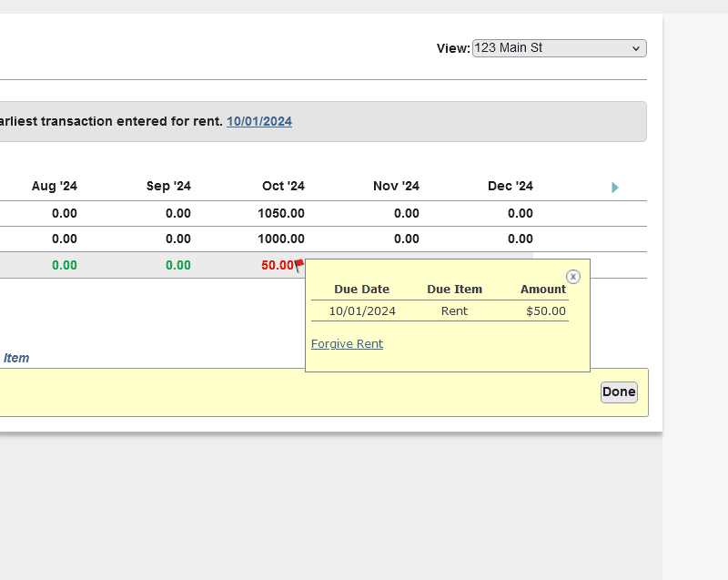The height and width of the screenshot is (580, 728).
Task: Click the red flag icon beside 50.00
Action: (x=299, y=265)
